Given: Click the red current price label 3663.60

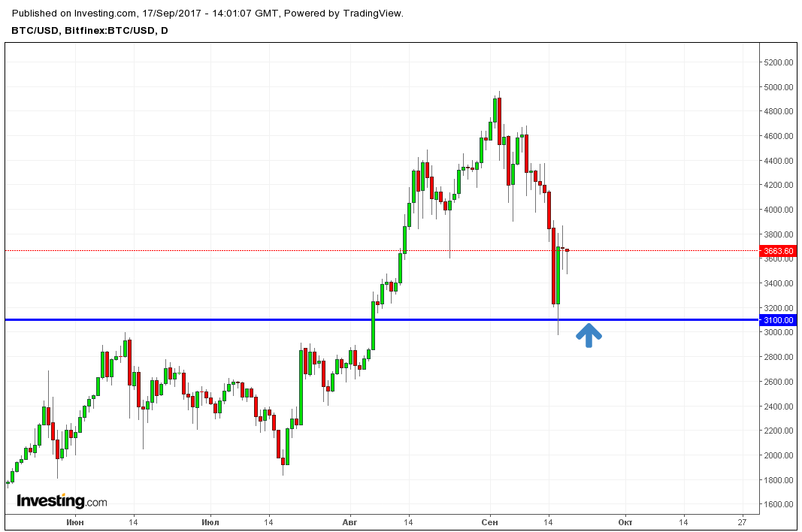Looking at the screenshot, I should [x=778, y=251].
